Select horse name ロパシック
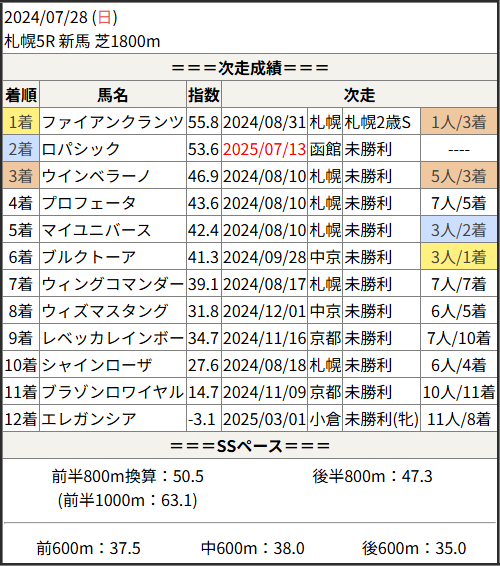Screen dimensions: 500x566 tap(81, 149)
